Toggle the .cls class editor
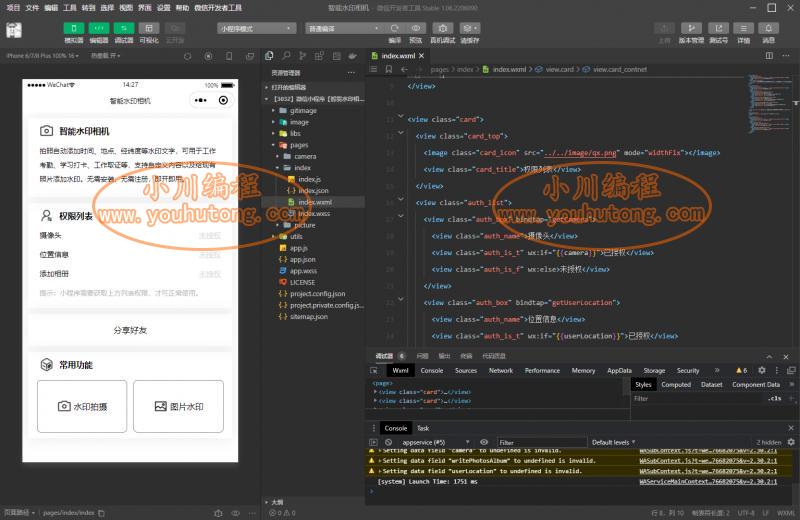The width and height of the screenshot is (800, 520). (774, 399)
